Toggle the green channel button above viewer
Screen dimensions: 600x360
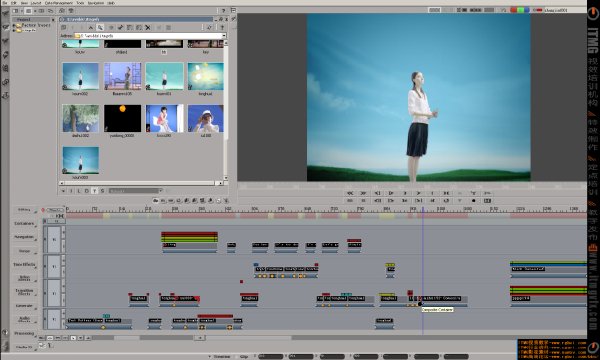pos(520,10)
